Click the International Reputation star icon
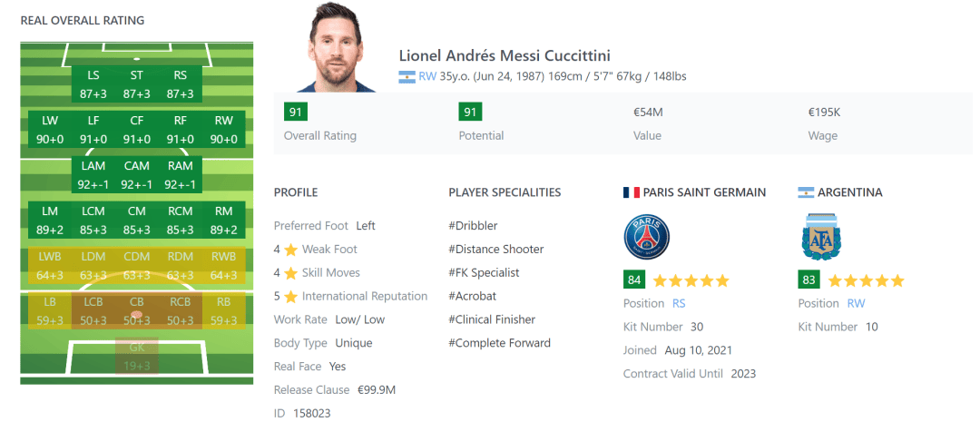Image resolution: width=980 pixels, height=422 pixels. [x=290, y=297]
